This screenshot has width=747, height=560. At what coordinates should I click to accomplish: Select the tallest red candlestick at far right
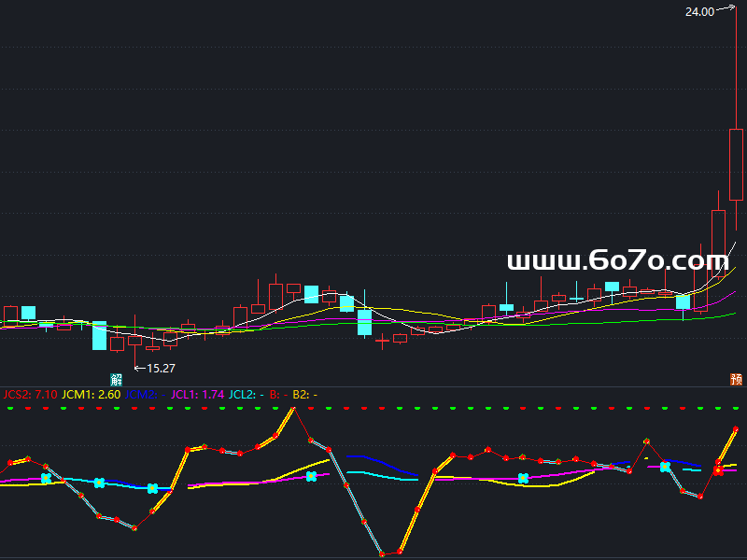coord(736,164)
